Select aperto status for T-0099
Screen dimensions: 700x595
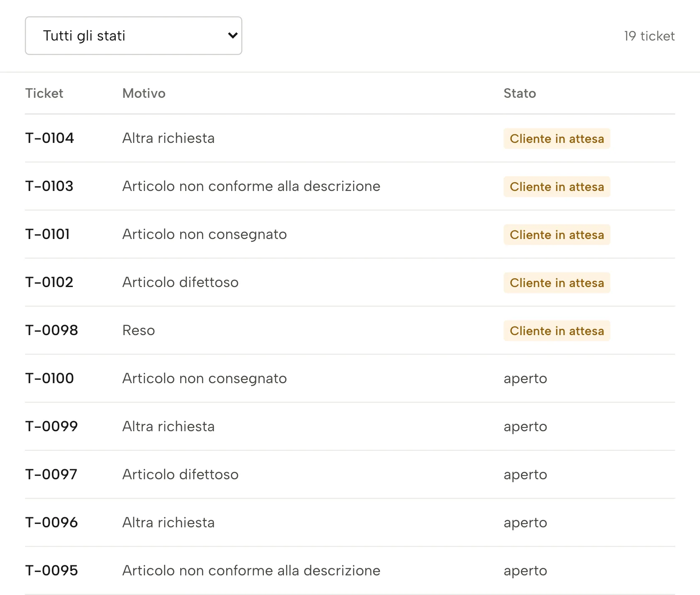point(525,427)
